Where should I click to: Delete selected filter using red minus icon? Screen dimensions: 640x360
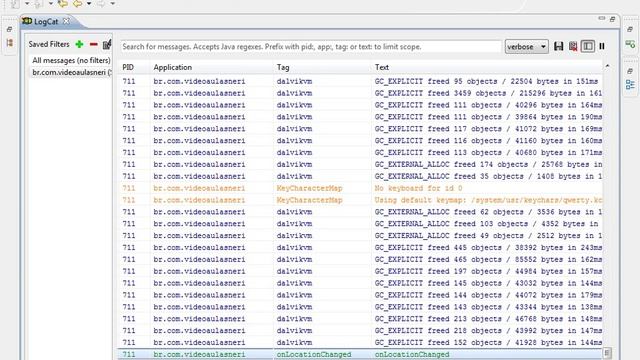point(93,44)
